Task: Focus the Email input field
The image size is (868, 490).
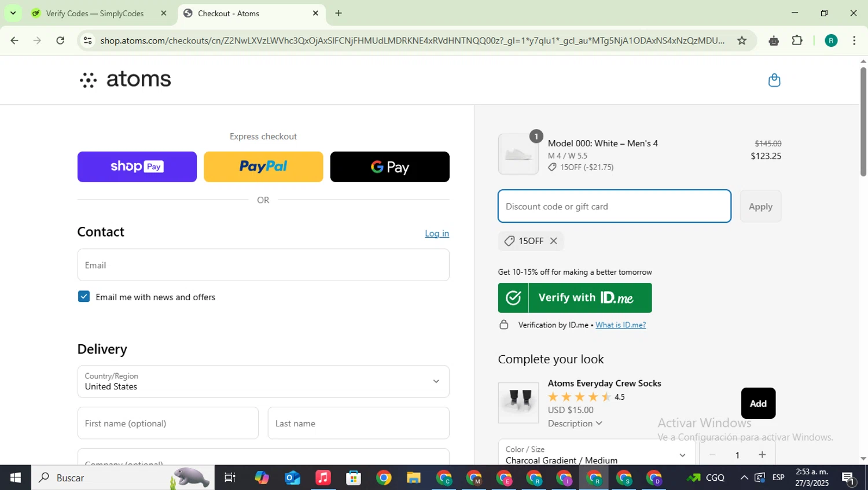Action: (x=263, y=265)
